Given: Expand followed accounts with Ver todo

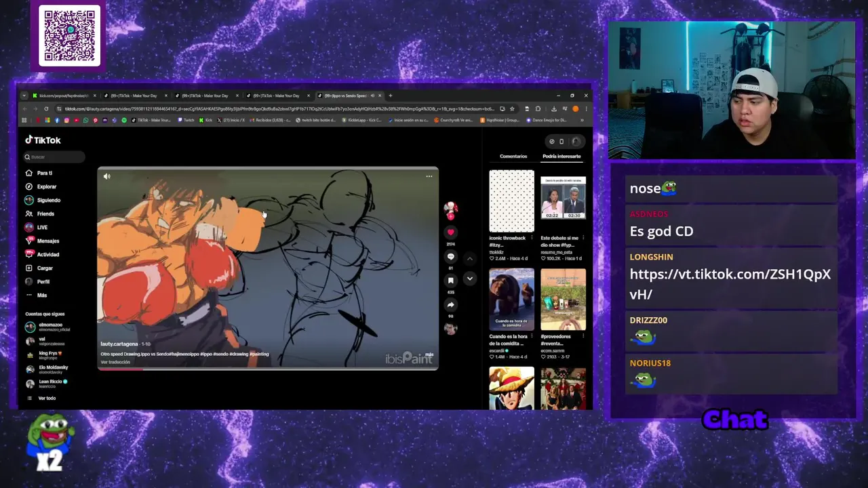Looking at the screenshot, I should pyautogui.click(x=41, y=398).
